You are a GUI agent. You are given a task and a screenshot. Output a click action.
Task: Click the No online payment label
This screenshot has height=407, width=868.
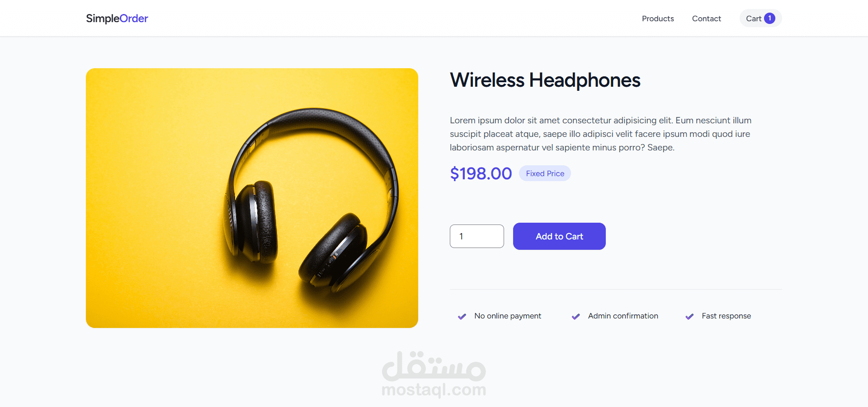point(508,316)
